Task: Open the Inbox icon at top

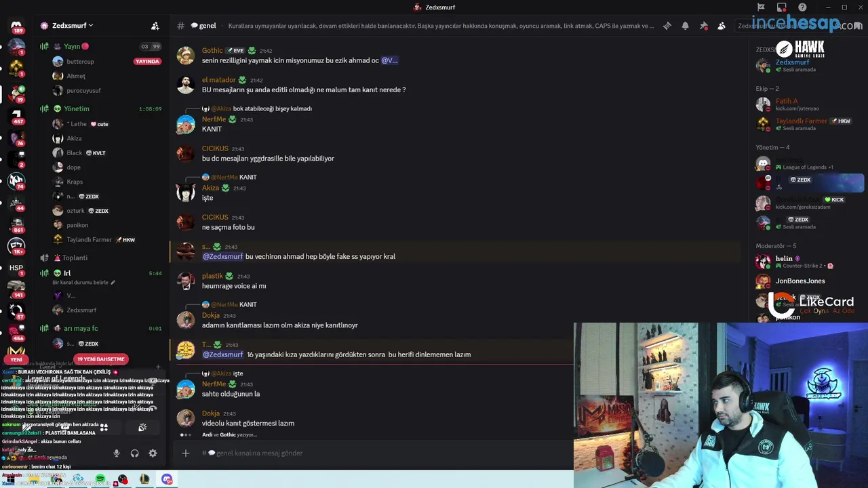Action: [782, 7]
